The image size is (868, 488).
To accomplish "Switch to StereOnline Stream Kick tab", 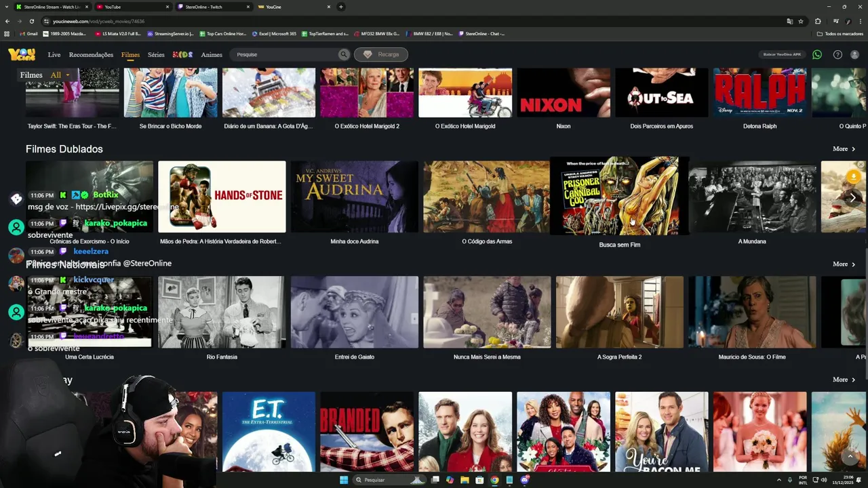I will click(52, 7).
